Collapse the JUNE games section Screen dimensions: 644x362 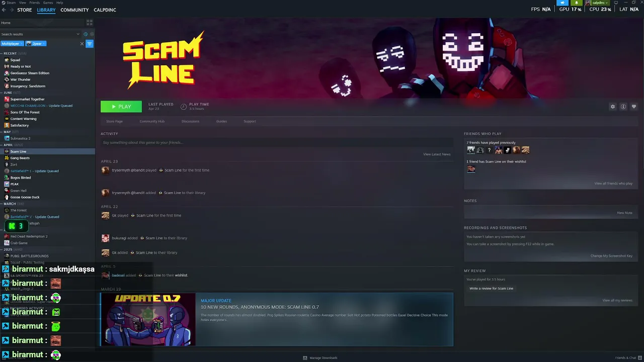[x=2, y=93]
